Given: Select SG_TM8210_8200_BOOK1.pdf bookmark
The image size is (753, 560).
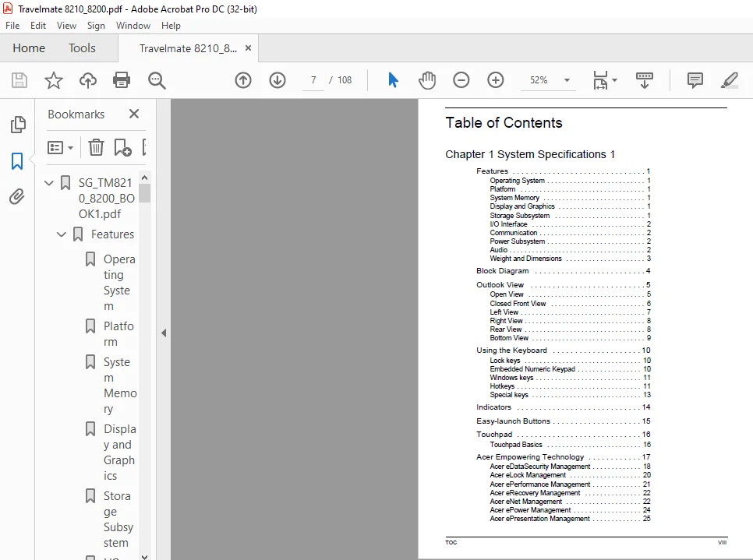Looking at the screenshot, I should [107, 198].
